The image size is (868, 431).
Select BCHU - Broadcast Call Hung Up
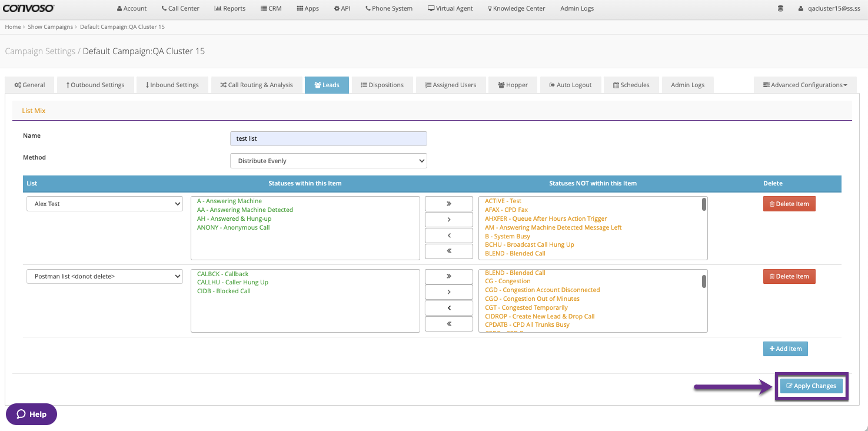530,244
